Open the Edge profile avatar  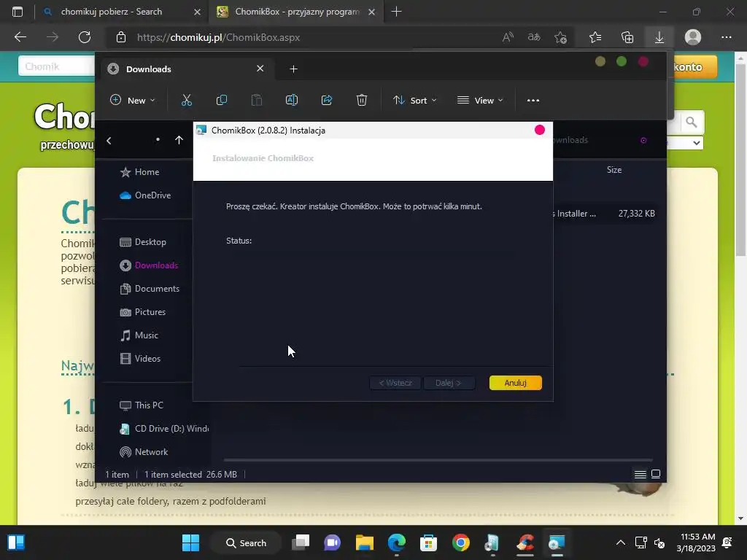693,37
